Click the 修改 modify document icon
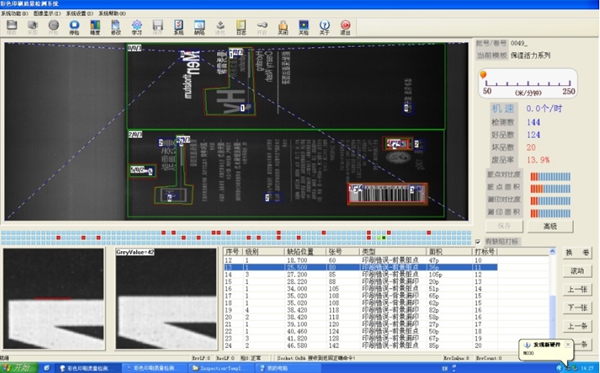The image size is (600, 373). click(x=116, y=27)
